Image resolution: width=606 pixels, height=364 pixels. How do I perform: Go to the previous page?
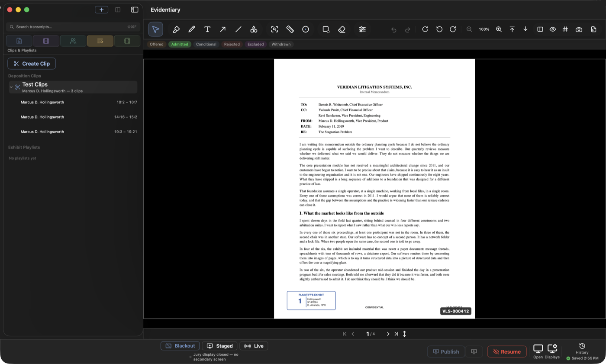pos(353,334)
